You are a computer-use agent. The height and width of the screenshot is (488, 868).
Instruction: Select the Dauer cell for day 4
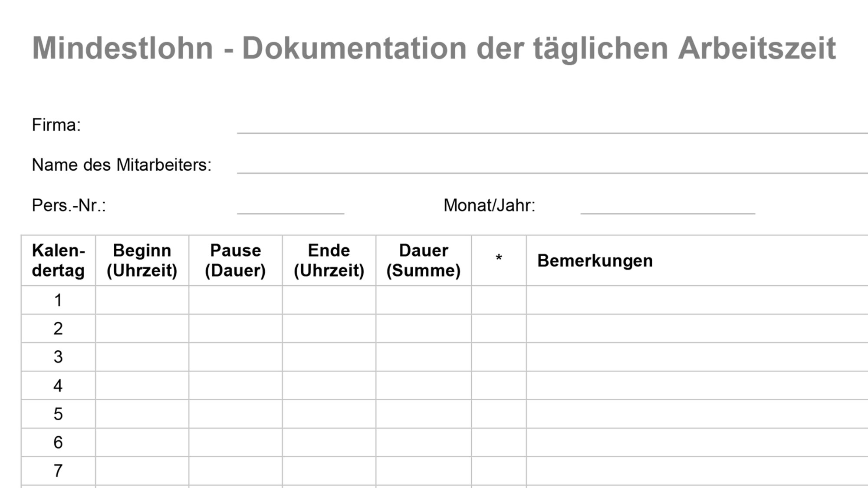click(x=424, y=386)
